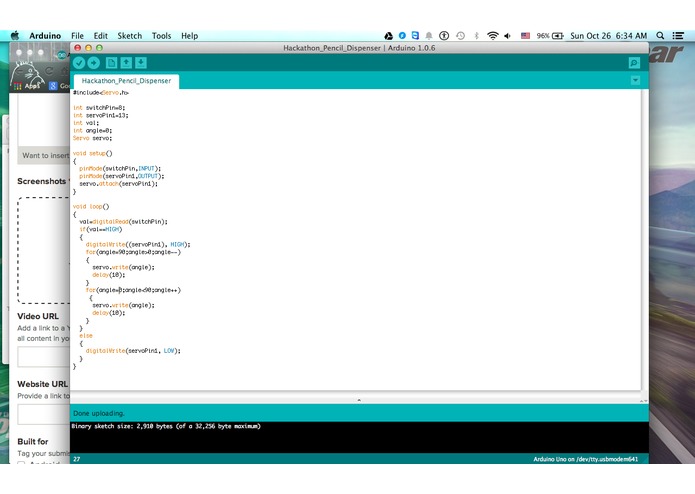The width and height of the screenshot is (695, 494).
Task: Open a sketch with the Open icon
Action: [126, 63]
